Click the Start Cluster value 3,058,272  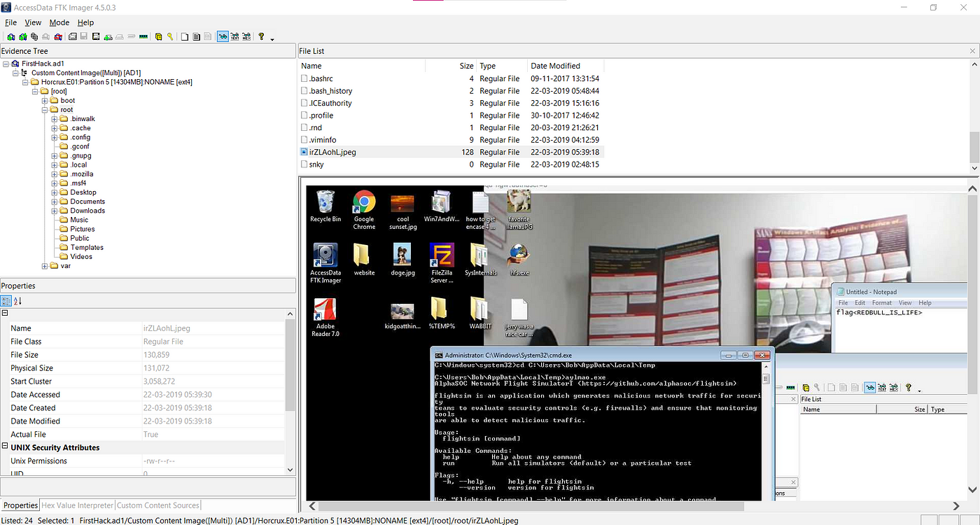[x=159, y=381]
